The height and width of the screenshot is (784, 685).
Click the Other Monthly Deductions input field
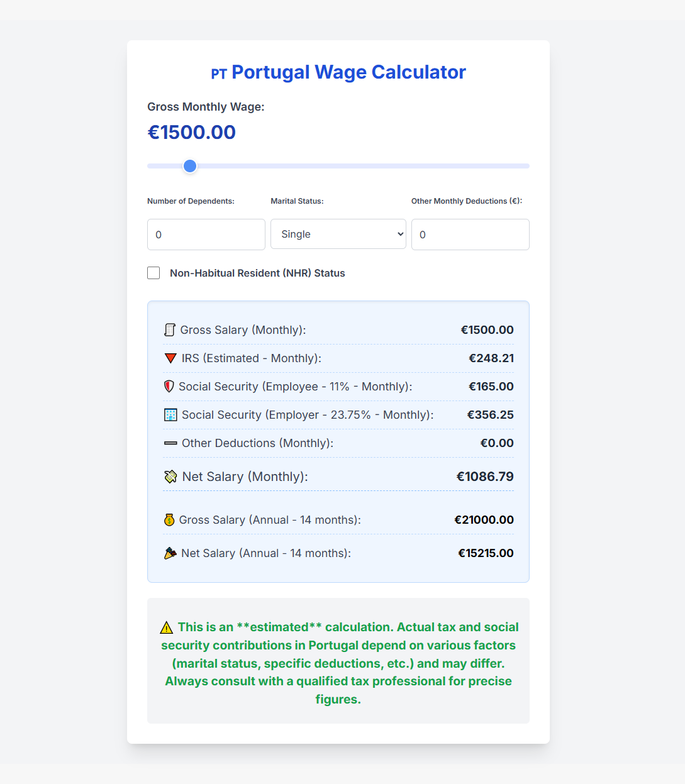click(x=471, y=235)
